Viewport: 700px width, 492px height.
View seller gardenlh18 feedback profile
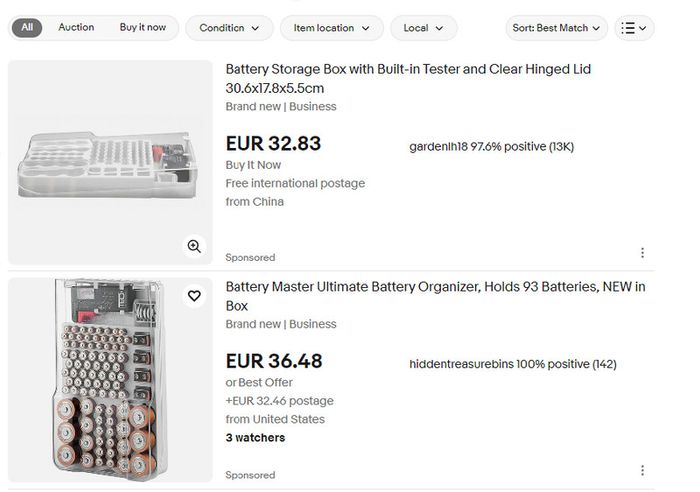(492, 146)
